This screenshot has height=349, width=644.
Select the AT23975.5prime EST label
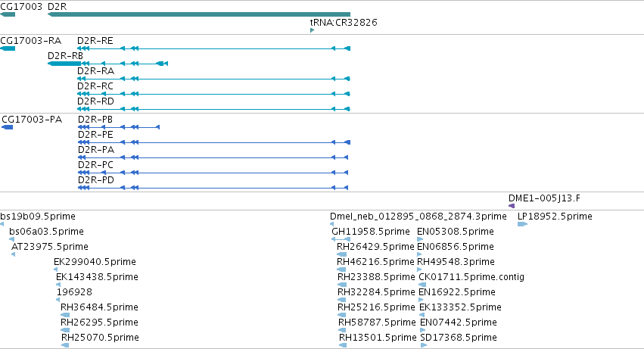pos(50,247)
